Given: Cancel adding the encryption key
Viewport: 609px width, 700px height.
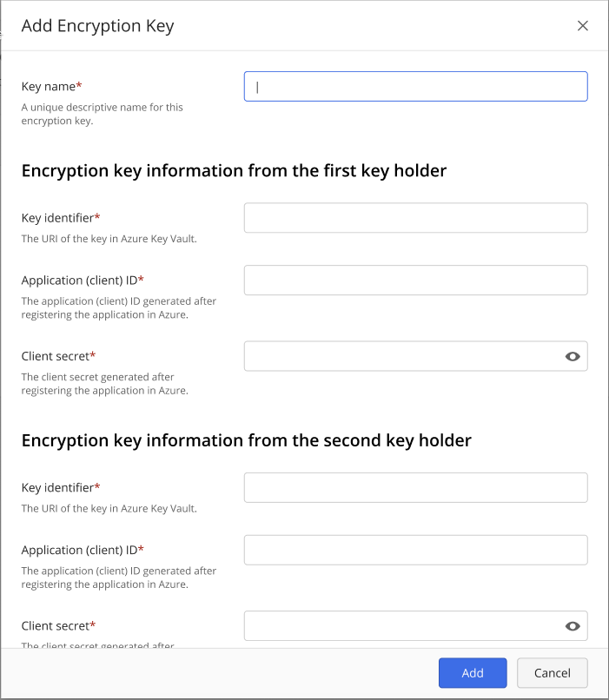Looking at the screenshot, I should click(552, 673).
